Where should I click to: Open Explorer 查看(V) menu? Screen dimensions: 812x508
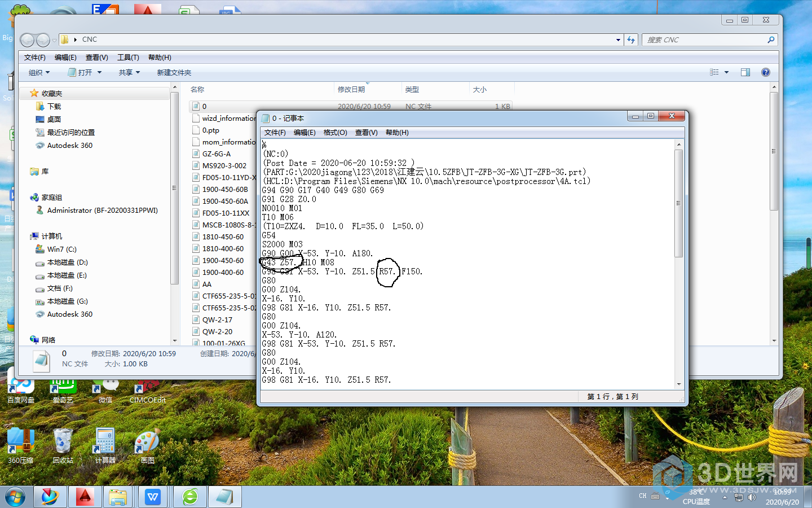[x=97, y=58]
